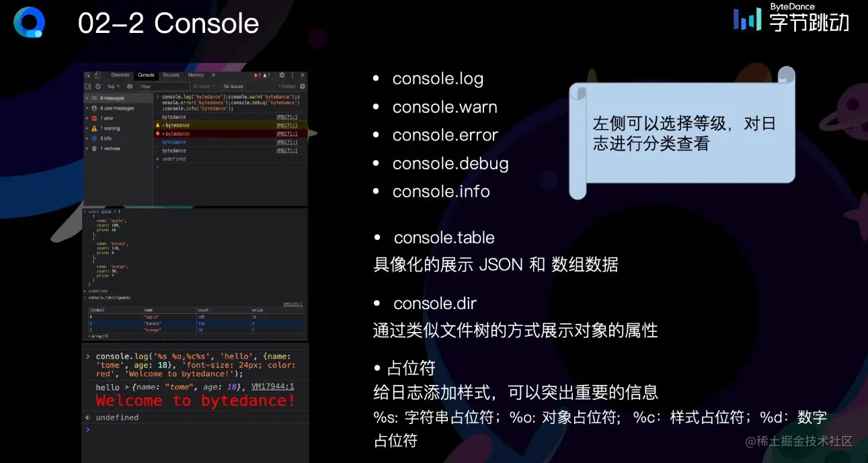Toggle the live expression eye icon

coord(130,86)
